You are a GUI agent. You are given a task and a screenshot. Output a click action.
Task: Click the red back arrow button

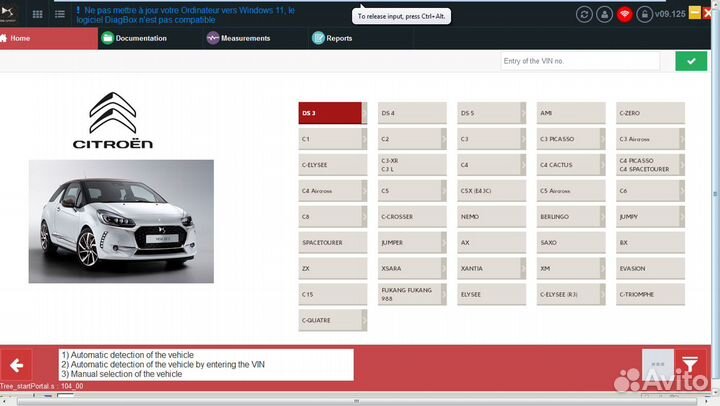17,365
